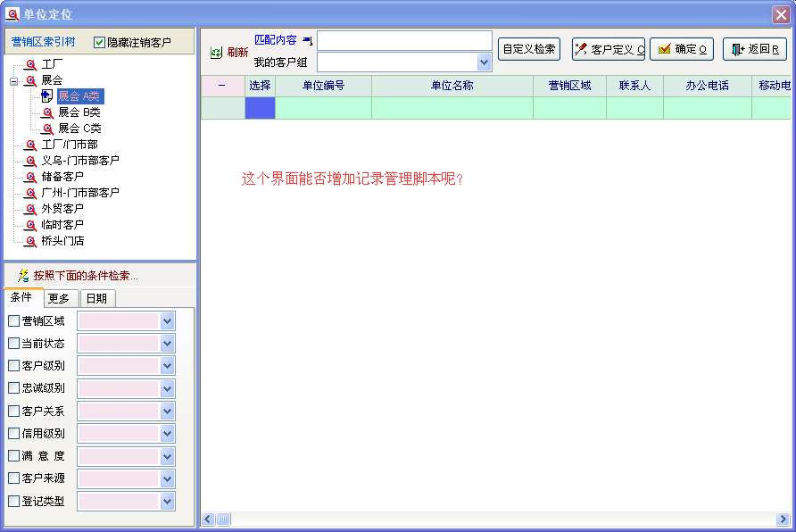Screen dimensions: 796x532
Task: Click the 按照下面的条件检索 search icon
Action: [x=23, y=276]
